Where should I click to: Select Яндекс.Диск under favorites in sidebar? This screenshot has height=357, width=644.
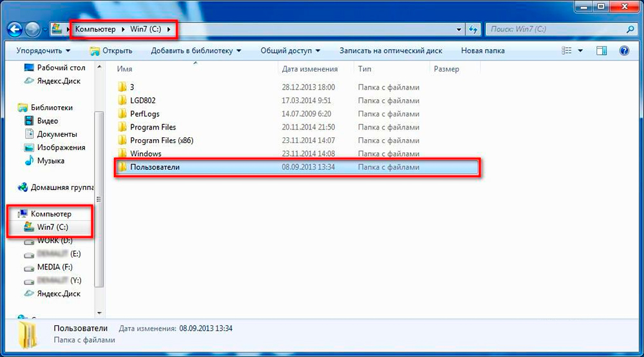(59, 81)
